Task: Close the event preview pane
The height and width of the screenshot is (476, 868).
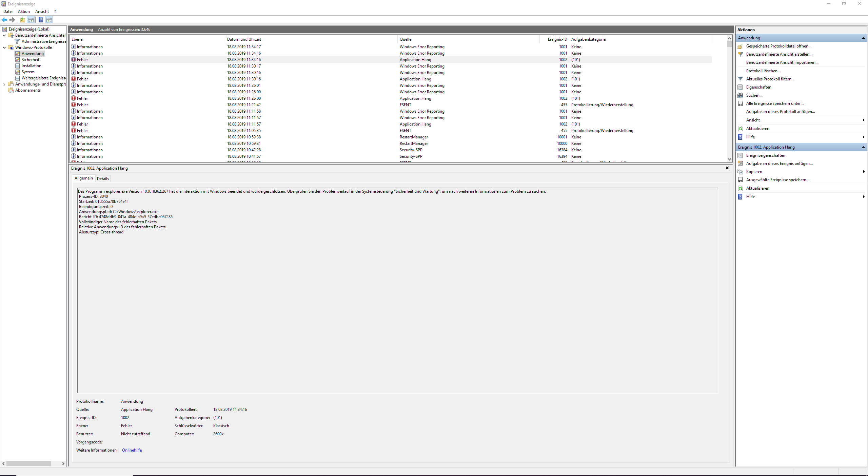Action: (x=727, y=168)
